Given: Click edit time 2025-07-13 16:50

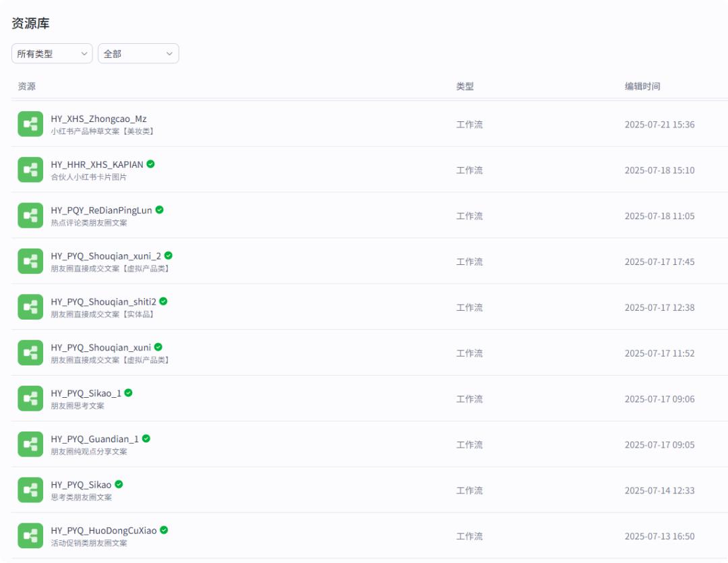Looking at the screenshot, I should [659, 536].
